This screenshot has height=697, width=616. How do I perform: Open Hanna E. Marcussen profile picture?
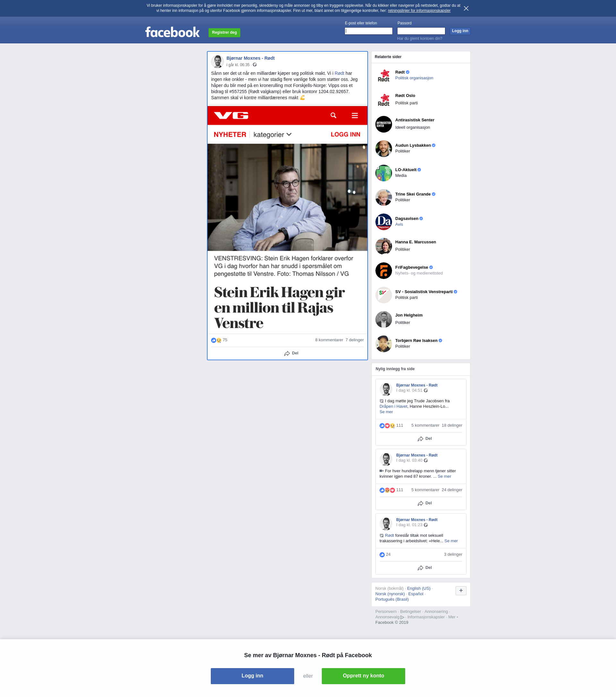pyautogui.click(x=384, y=246)
